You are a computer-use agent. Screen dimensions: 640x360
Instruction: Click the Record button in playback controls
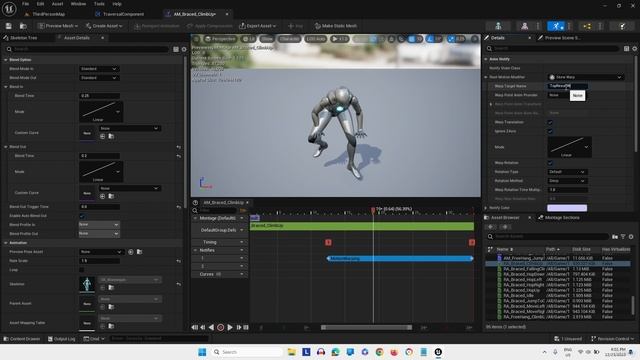[221, 327]
